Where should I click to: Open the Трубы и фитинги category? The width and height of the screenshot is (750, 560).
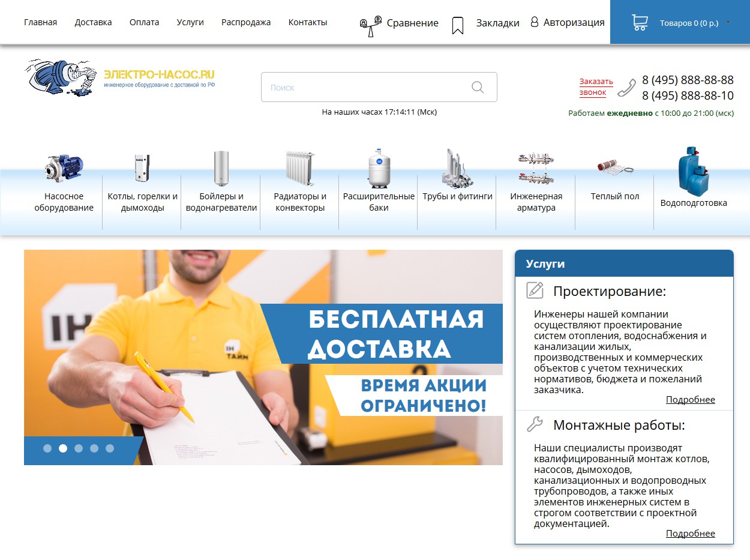(x=457, y=196)
